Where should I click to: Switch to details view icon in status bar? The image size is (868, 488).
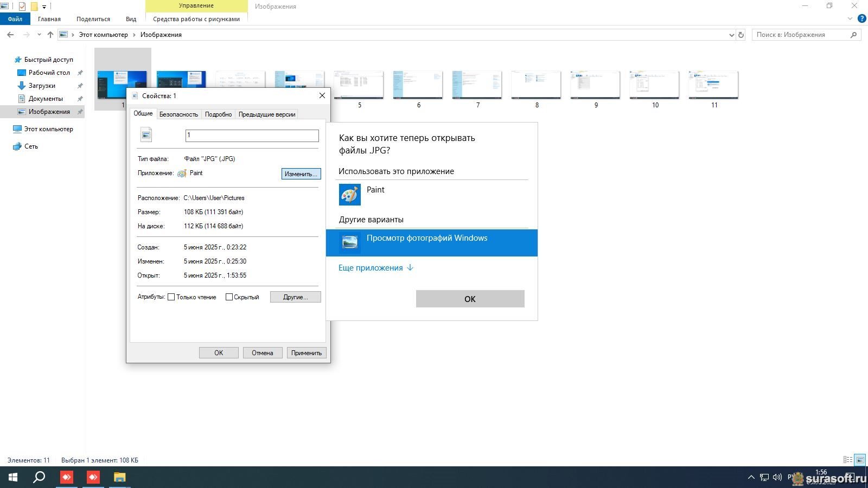[x=848, y=460]
